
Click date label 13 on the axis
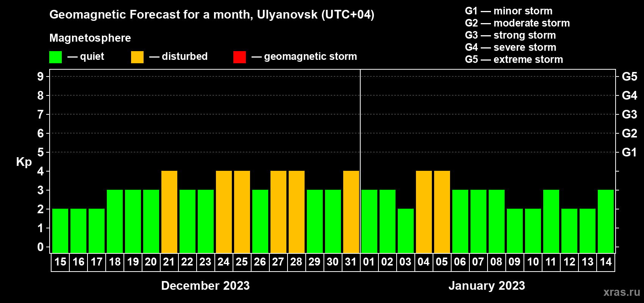(x=588, y=262)
